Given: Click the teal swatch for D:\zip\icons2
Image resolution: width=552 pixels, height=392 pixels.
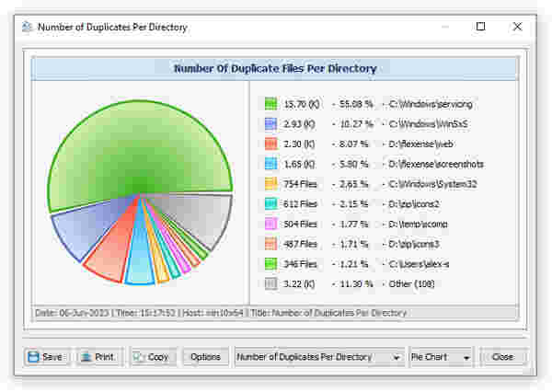Looking at the screenshot, I should [x=270, y=203].
